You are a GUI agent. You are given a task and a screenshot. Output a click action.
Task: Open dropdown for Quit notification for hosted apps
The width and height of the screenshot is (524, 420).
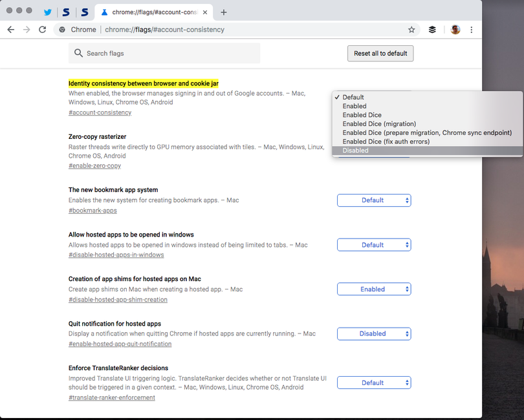(x=374, y=333)
